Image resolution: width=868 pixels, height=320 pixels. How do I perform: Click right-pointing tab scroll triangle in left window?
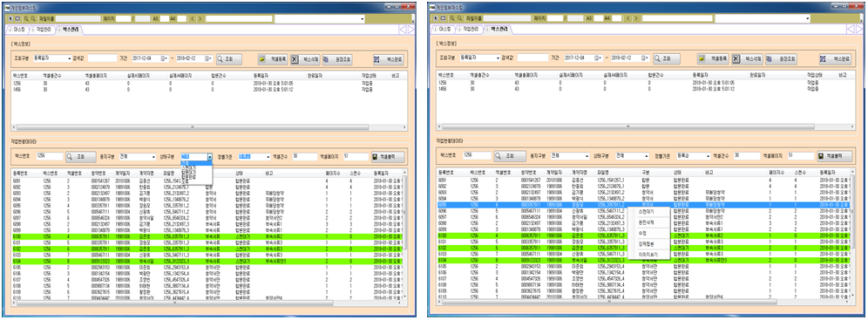pos(410,29)
